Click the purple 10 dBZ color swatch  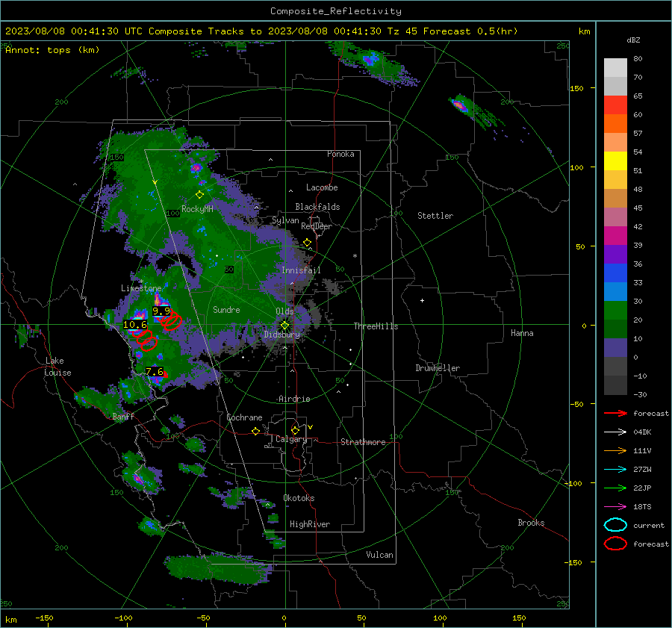pyautogui.click(x=615, y=347)
